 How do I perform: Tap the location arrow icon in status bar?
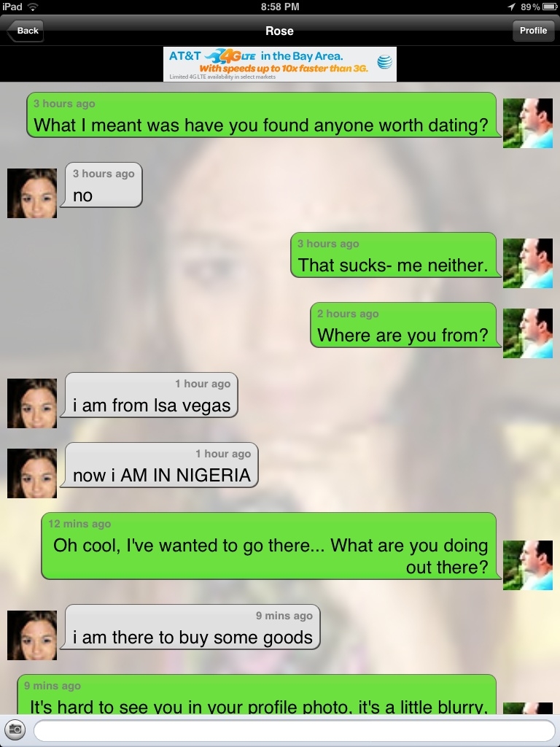point(511,7)
